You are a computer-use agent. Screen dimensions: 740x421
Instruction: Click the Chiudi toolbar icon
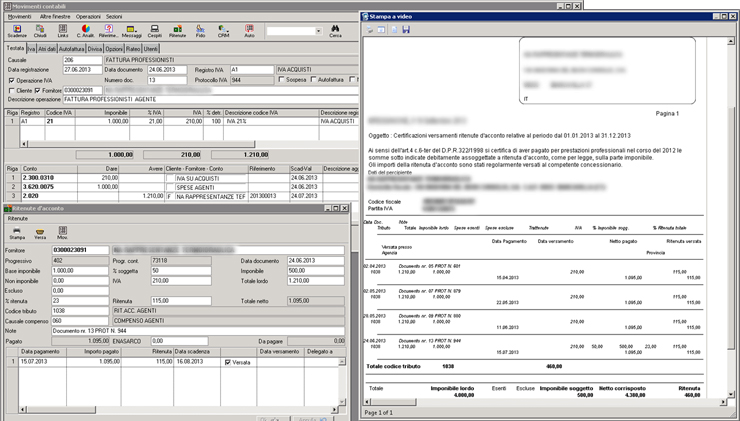pyautogui.click(x=40, y=31)
